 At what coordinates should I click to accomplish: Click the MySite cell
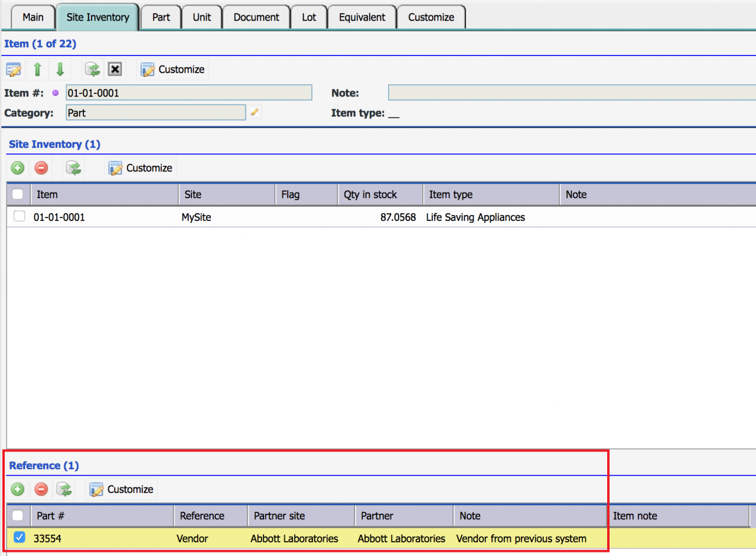click(x=196, y=217)
